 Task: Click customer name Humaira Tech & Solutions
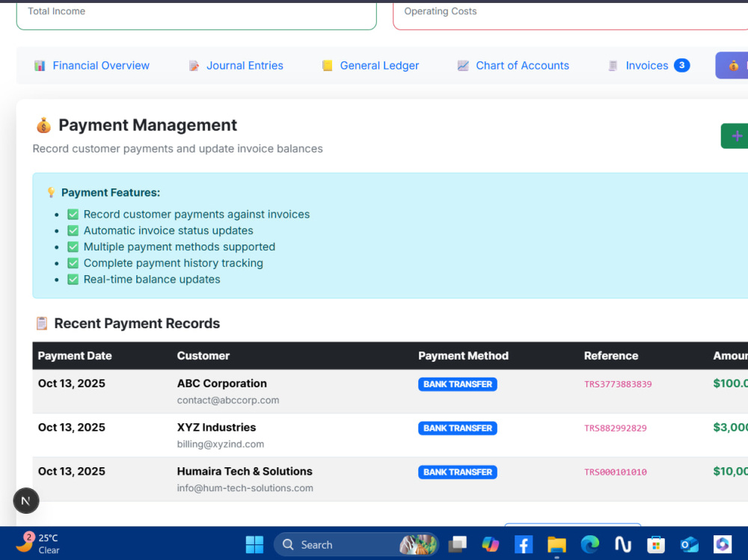[x=245, y=471]
